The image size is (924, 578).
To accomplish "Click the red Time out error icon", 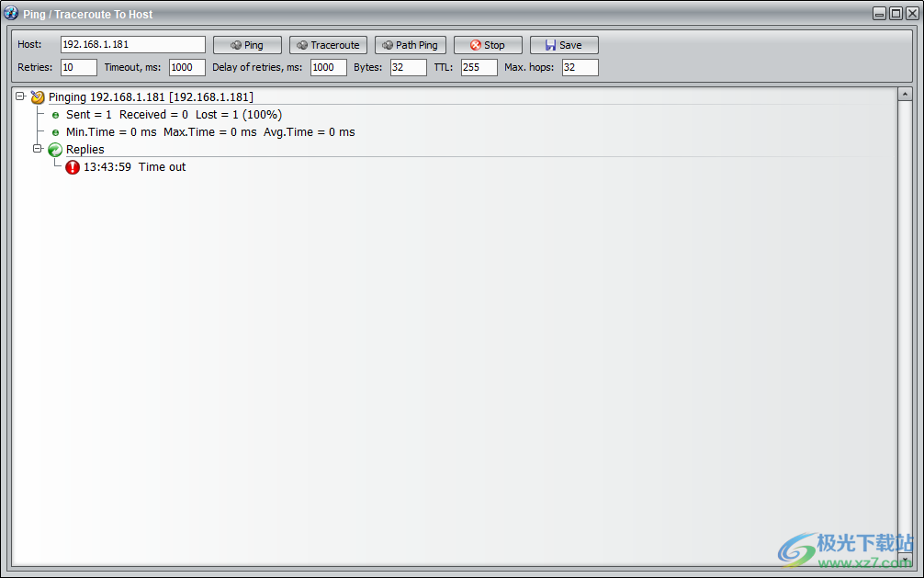I will click(73, 167).
